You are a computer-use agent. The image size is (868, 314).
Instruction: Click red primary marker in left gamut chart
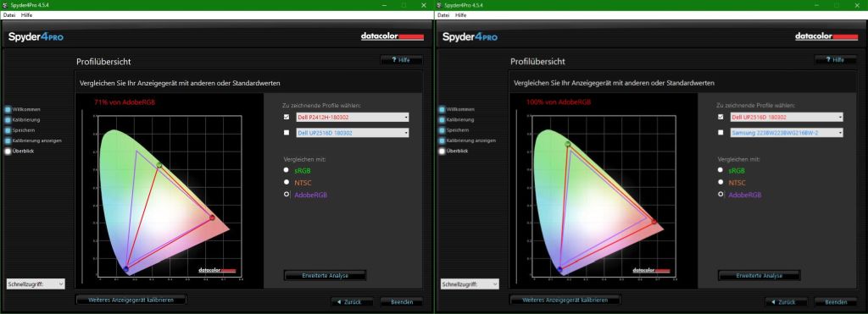(212, 218)
